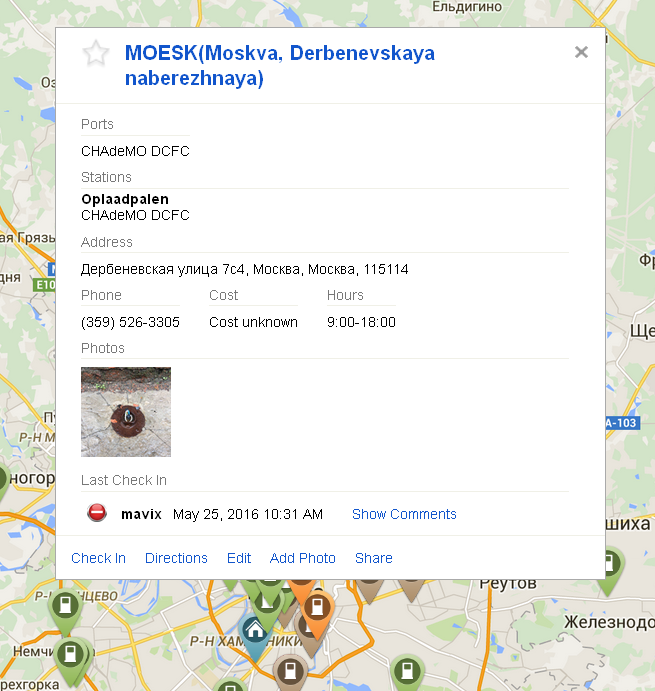Open the MOESK Derbenevskaya naberezhnaya title link

(280, 66)
